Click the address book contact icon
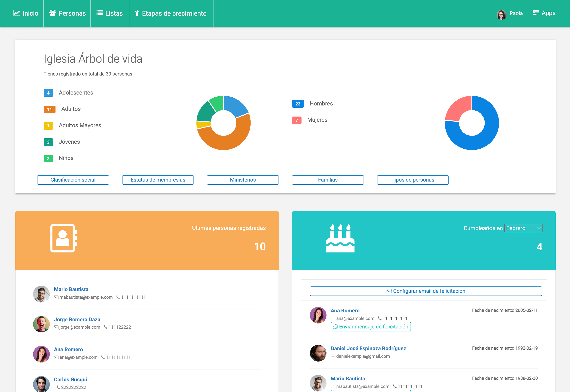Viewport: 570px width, 392px height. coord(64,238)
